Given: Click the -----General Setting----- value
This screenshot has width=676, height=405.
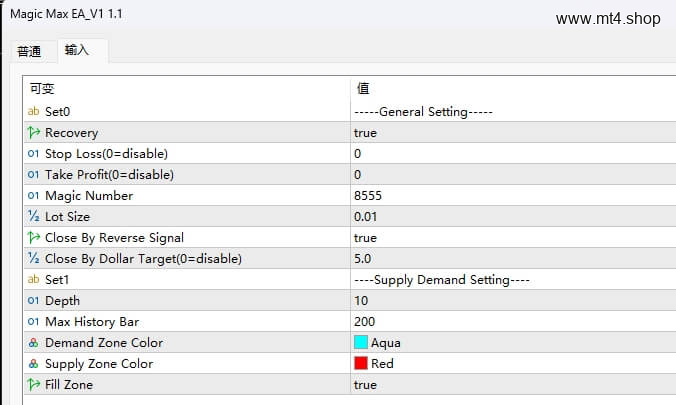Looking at the screenshot, I should tap(423, 112).
